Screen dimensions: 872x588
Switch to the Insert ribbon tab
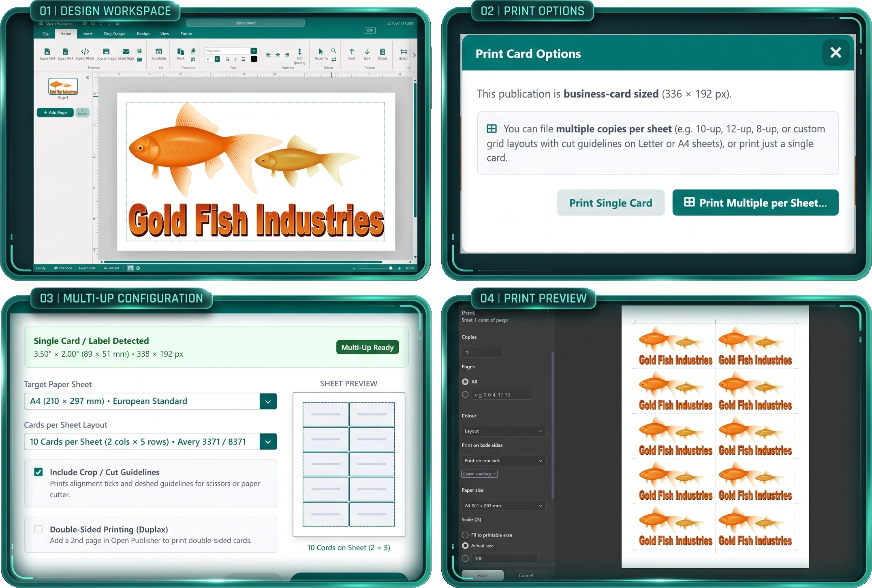point(87,34)
